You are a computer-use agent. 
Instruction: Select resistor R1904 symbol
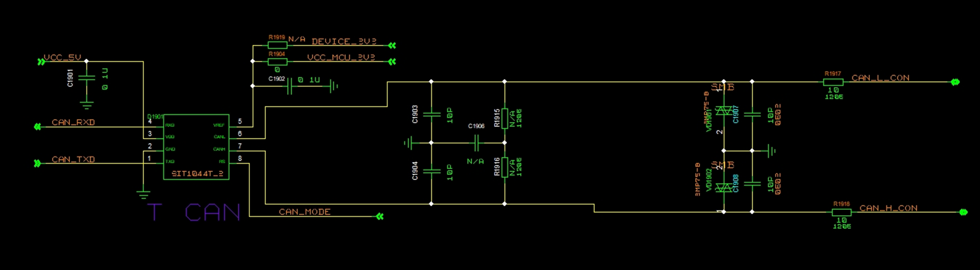tap(277, 61)
